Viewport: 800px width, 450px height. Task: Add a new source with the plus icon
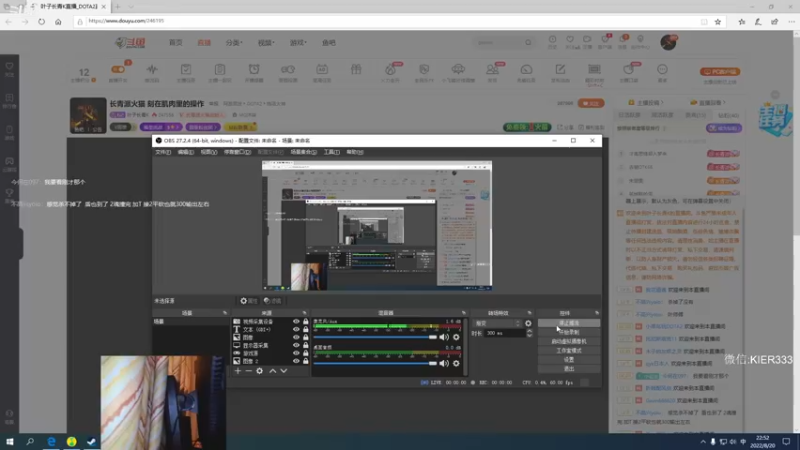click(238, 371)
